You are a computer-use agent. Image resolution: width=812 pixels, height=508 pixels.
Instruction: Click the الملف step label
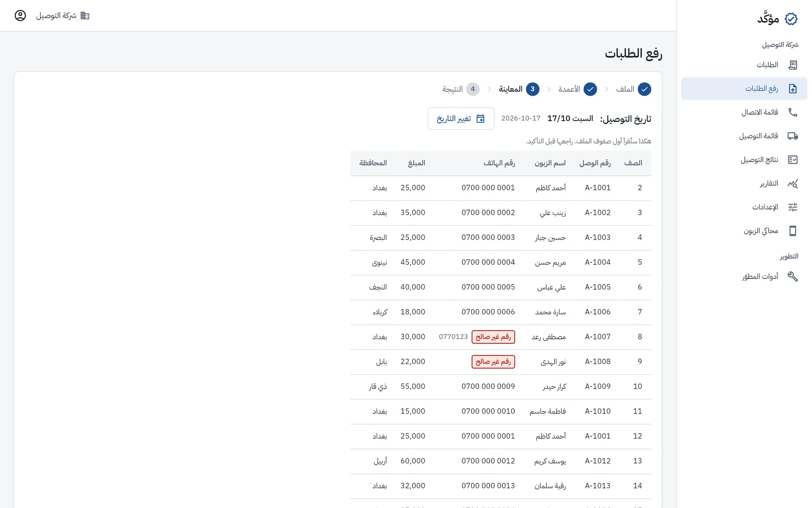[x=625, y=89]
